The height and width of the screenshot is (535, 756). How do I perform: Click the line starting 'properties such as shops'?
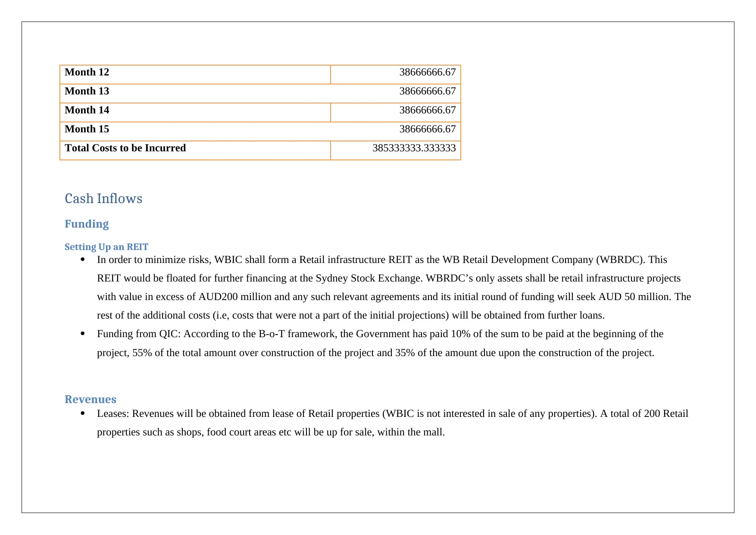click(271, 432)
